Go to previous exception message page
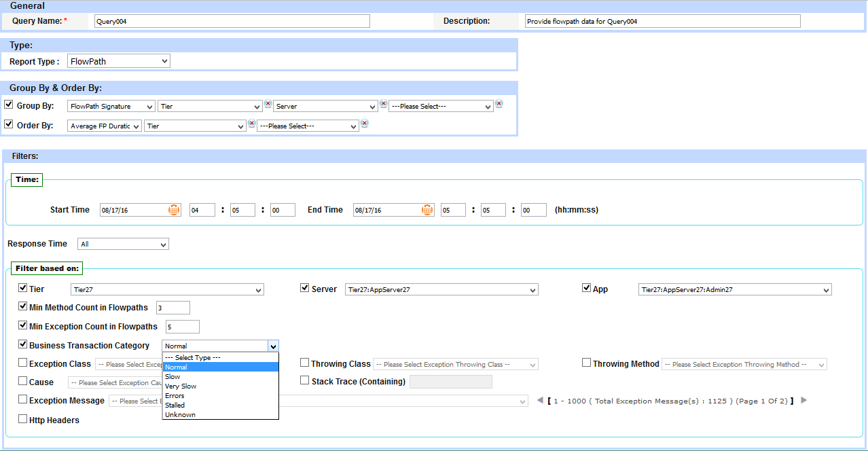 coord(540,400)
